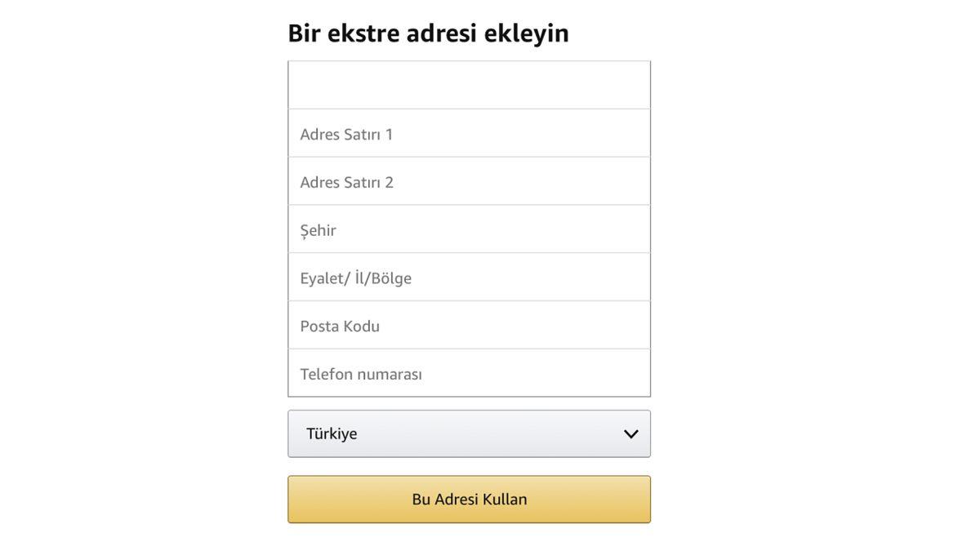Click the Telefon numarası input field

click(469, 373)
